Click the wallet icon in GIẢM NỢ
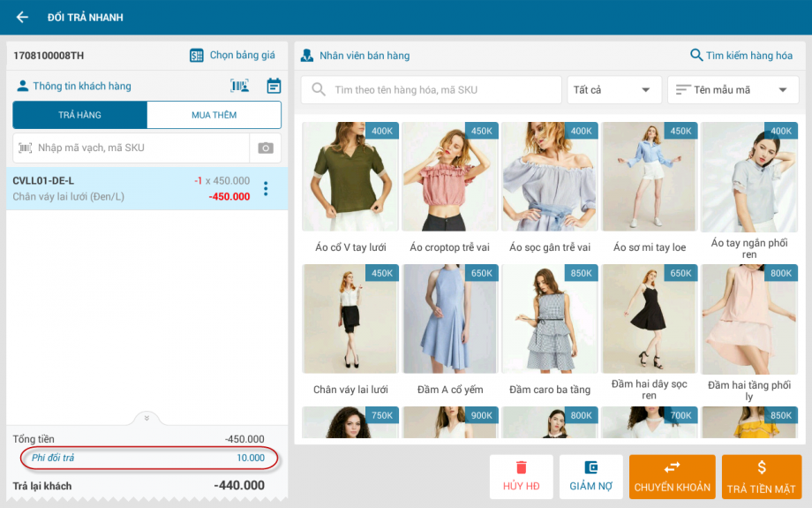 point(590,467)
